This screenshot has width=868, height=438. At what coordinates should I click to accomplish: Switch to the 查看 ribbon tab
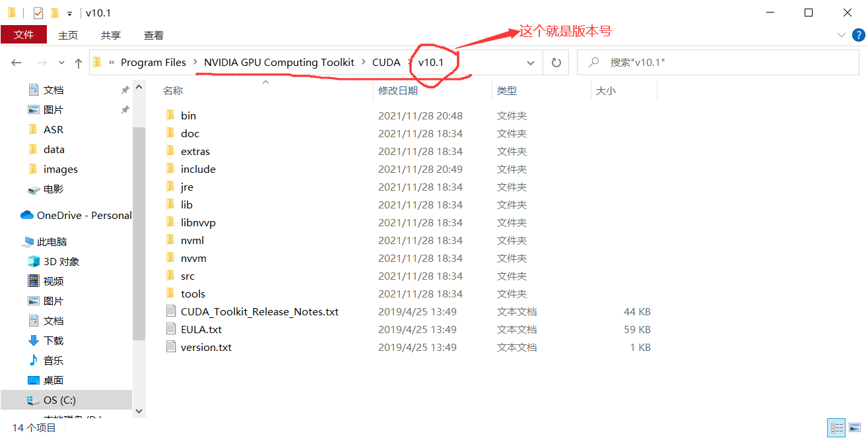pos(154,35)
